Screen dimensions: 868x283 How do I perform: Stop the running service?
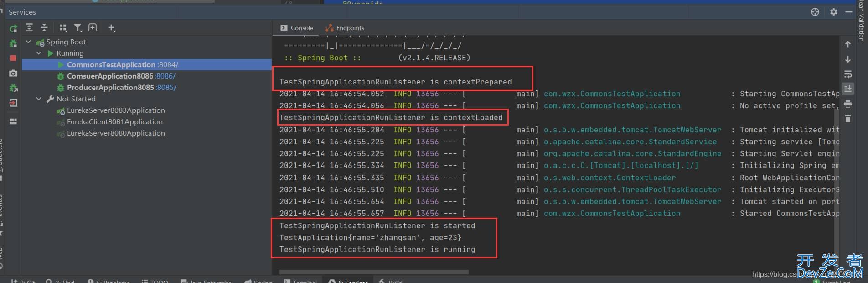click(x=13, y=58)
